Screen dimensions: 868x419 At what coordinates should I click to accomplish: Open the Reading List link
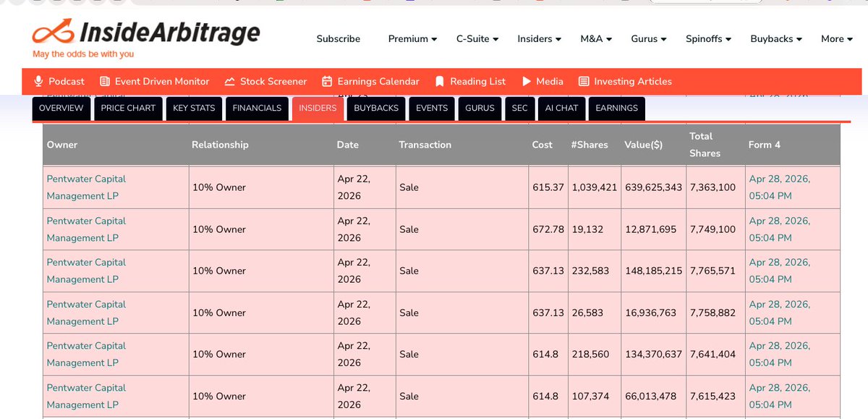point(478,81)
